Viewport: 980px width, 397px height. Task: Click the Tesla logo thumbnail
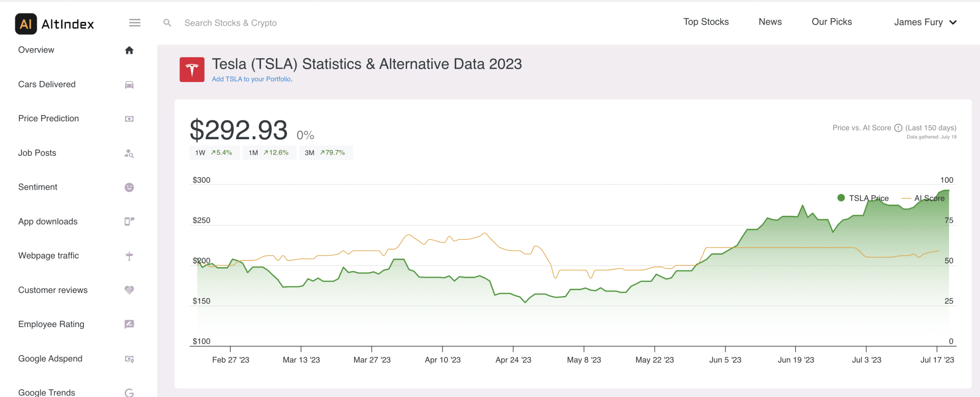pyautogui.click(x=192, y=70)
